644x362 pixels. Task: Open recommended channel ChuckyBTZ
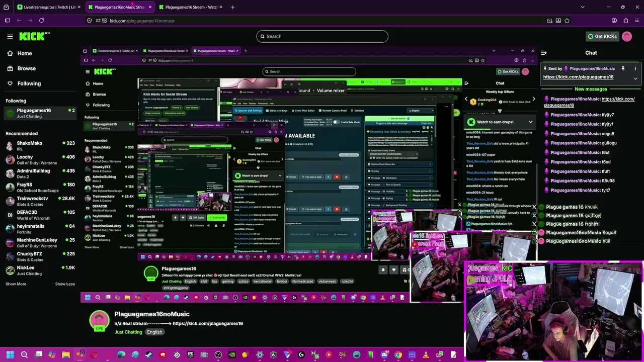pyautogui.click(x=40, y=256)
